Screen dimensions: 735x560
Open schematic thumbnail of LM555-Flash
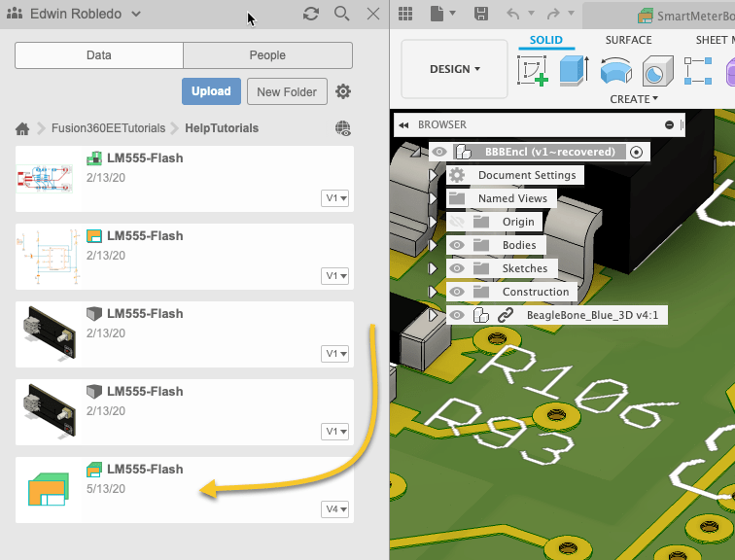click(x=48, y=257)
